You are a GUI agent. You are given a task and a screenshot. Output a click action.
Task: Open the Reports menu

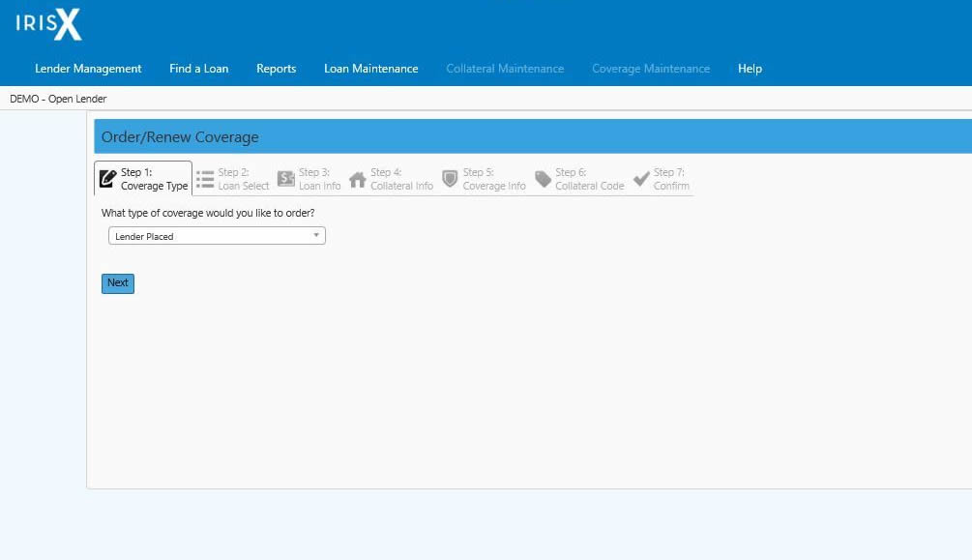click(x=277, y=69)
